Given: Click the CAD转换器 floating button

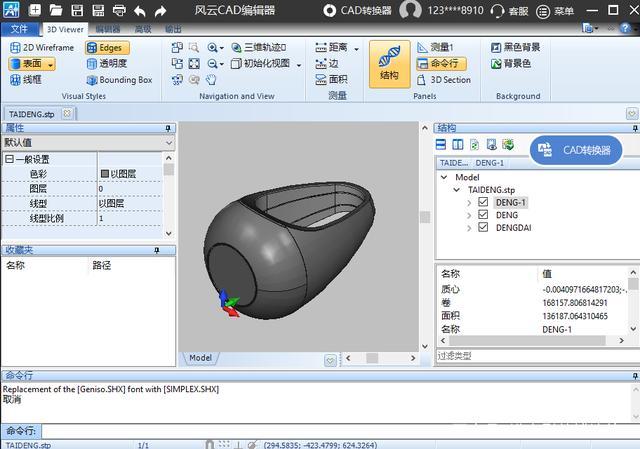Looking at the screenshot, I should tap(577, 150).
